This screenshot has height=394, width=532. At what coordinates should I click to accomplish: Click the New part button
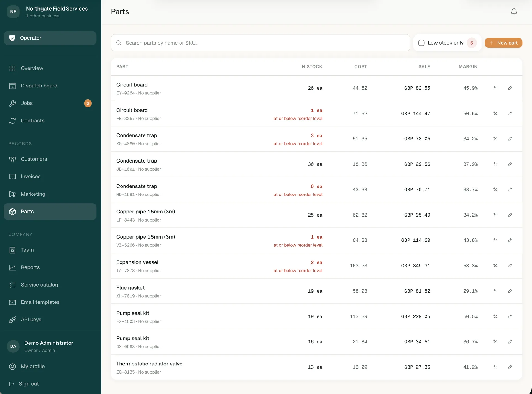click(x=503, y=43)
